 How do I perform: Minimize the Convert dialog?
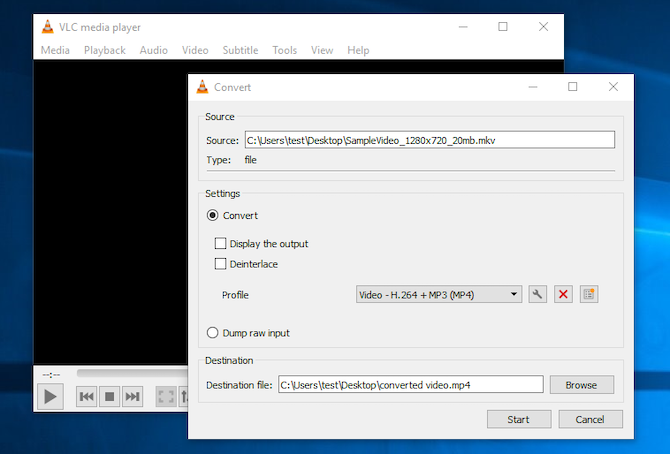tap(533, 87)
